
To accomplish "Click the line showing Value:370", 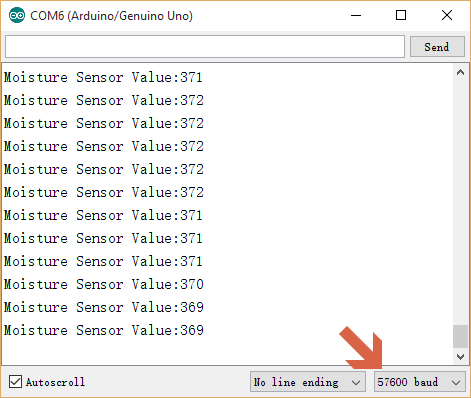I will click(104, 284).
